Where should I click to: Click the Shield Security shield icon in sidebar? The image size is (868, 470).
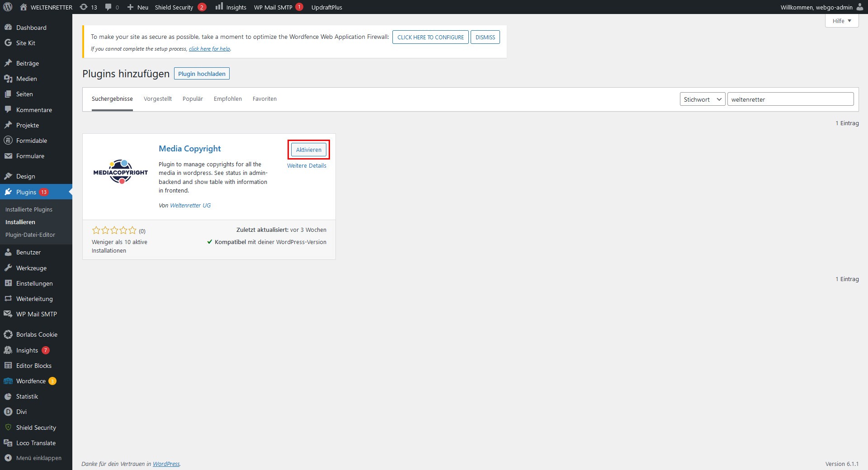coord(8,428)
